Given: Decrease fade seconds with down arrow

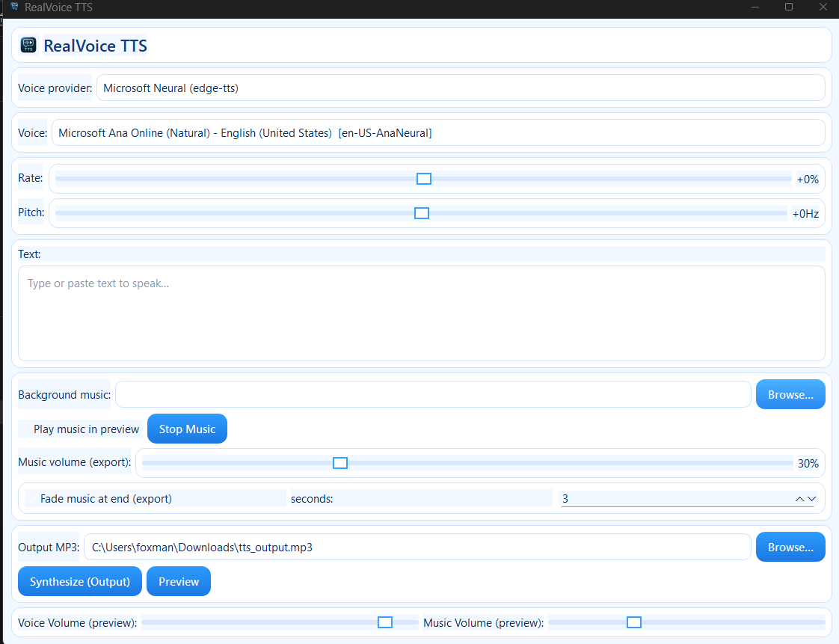Looking at the screenshot, I should pos(811,499).
